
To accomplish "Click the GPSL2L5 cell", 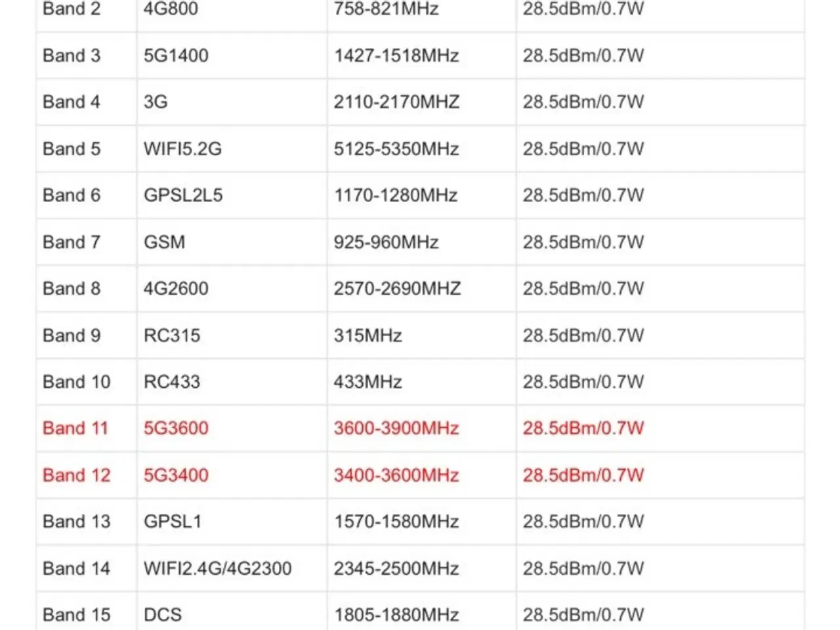I will click(x=183, y=196).
